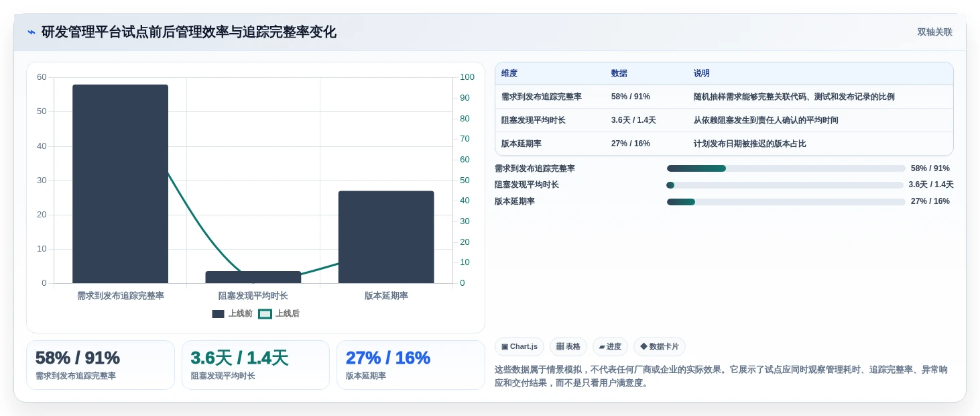Click the 数据卡片 tag chip

tap(660, 347)
